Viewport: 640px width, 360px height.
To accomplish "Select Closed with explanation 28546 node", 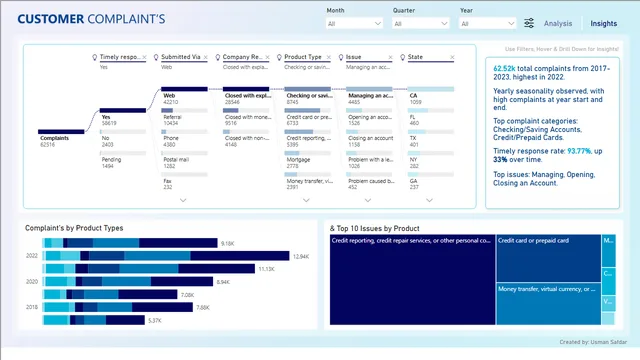I will (246, 96).
